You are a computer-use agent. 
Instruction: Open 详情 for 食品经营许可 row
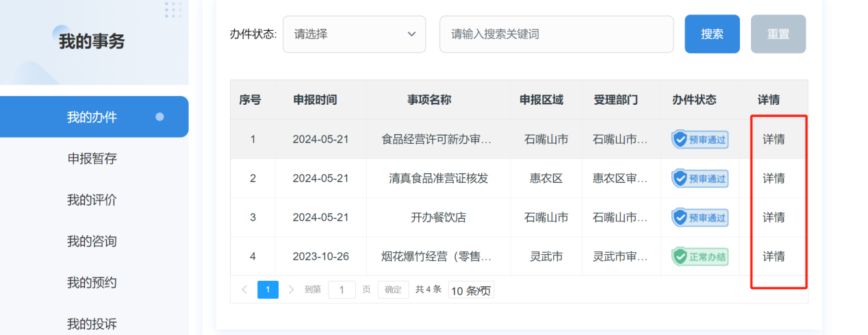pyautogui.click(x=774, y=140)
